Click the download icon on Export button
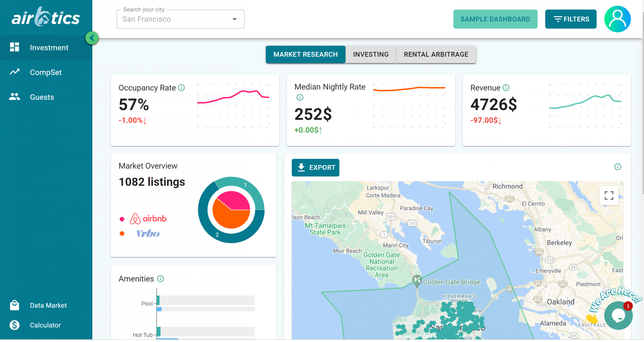 (301, 167)
